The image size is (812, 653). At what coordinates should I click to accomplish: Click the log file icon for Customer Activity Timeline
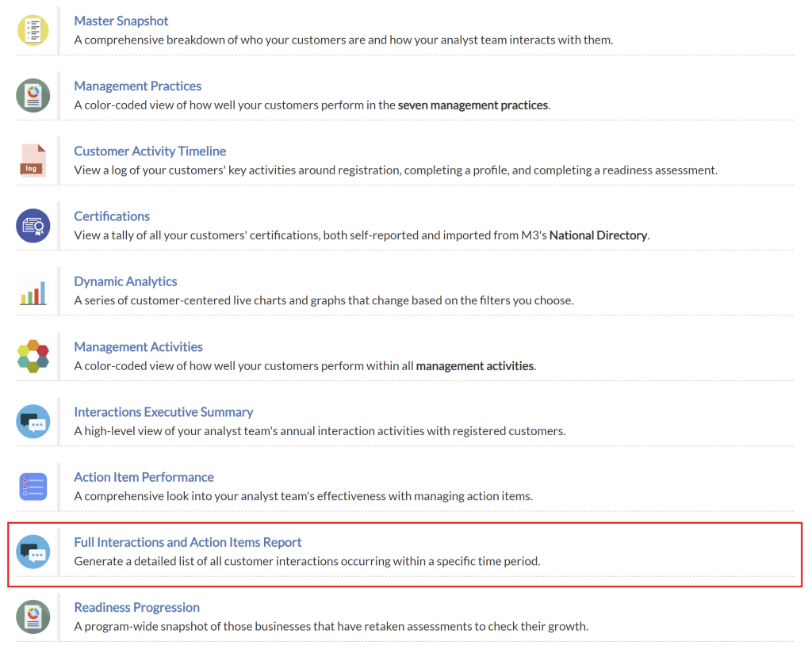coord(33,160)
